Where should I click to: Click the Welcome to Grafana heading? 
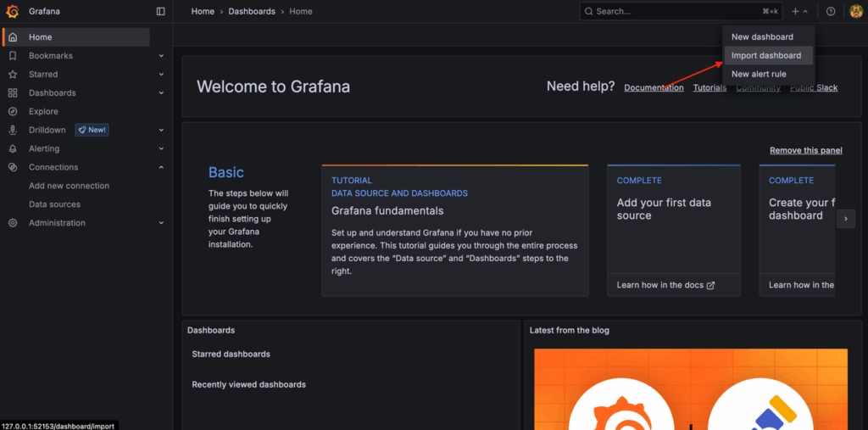click(x=274, y=87)
